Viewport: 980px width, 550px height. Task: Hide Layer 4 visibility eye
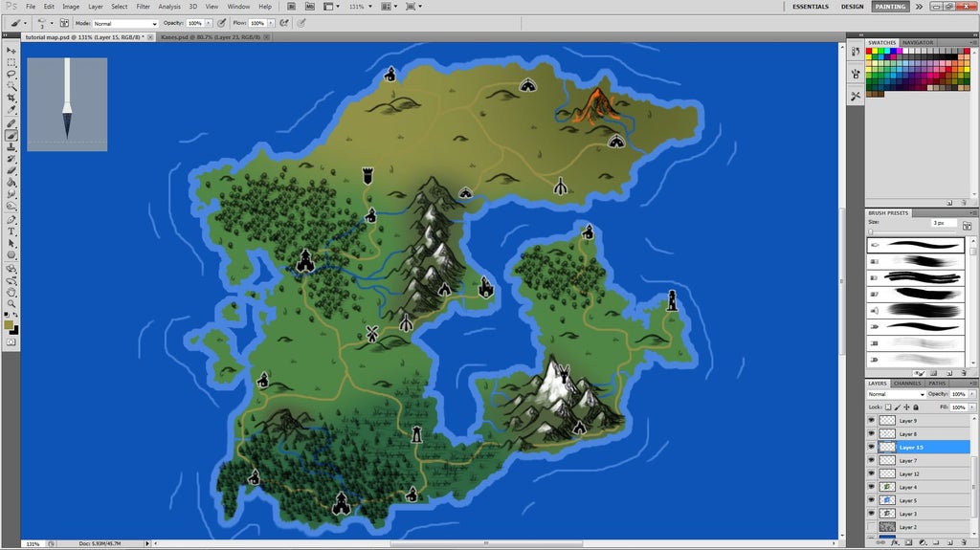pos(872,487)
